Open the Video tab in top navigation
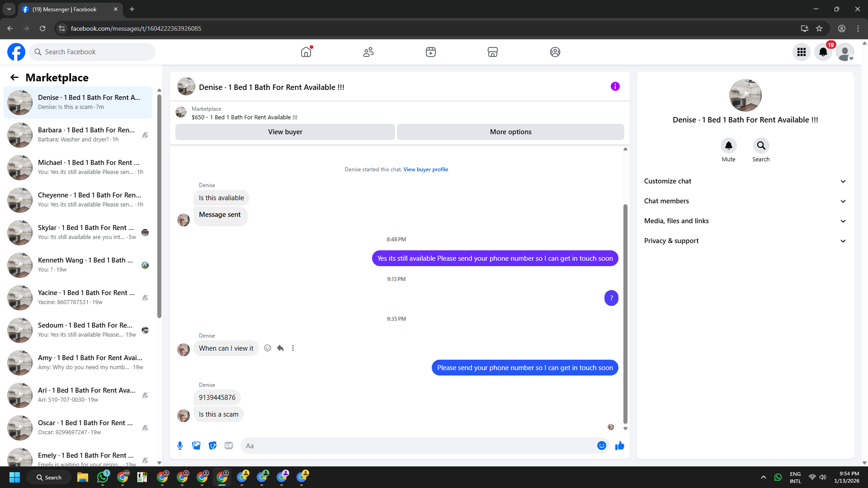The width and height of the screenshot is (868, 488). pyautogui.click(x=430, y=52)
